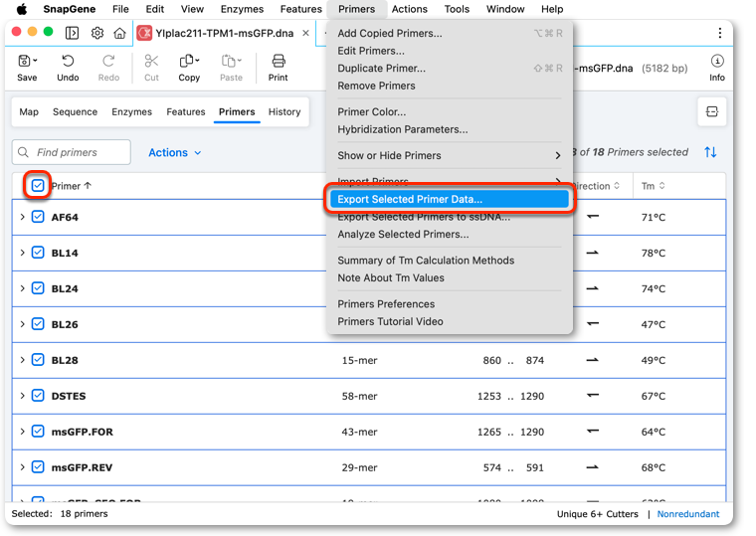This screenshot has width=756, height=536.
Task: Click the sort order arrows icon
Action: click(710, 152)
